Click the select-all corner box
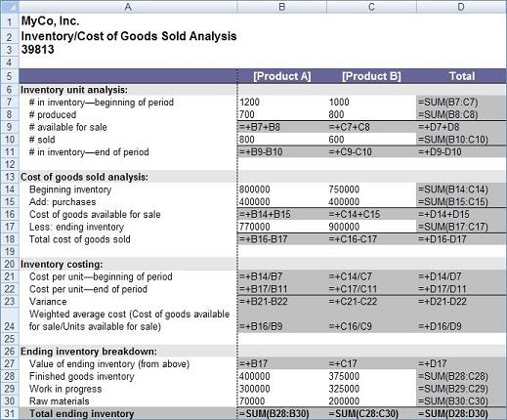507x420 pixels. (10, 7)
